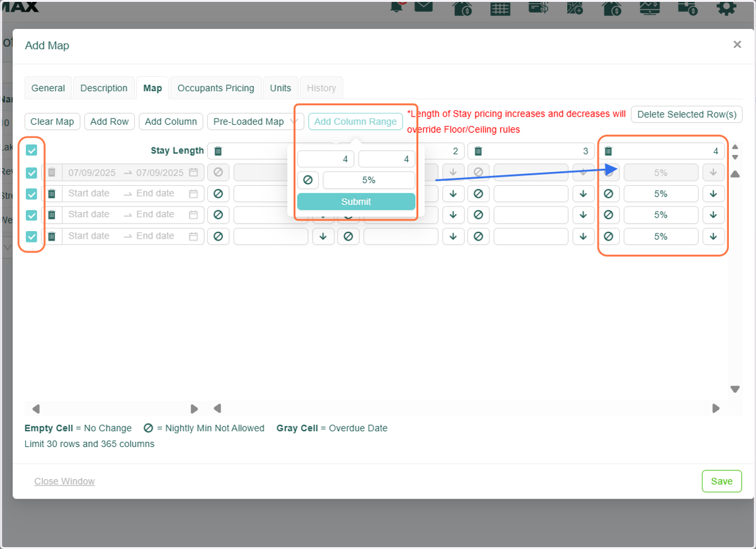This screenshot has width=756, height=549.
Task: Click the stay length header field showing 3
Action: click(x=531, y=151)
